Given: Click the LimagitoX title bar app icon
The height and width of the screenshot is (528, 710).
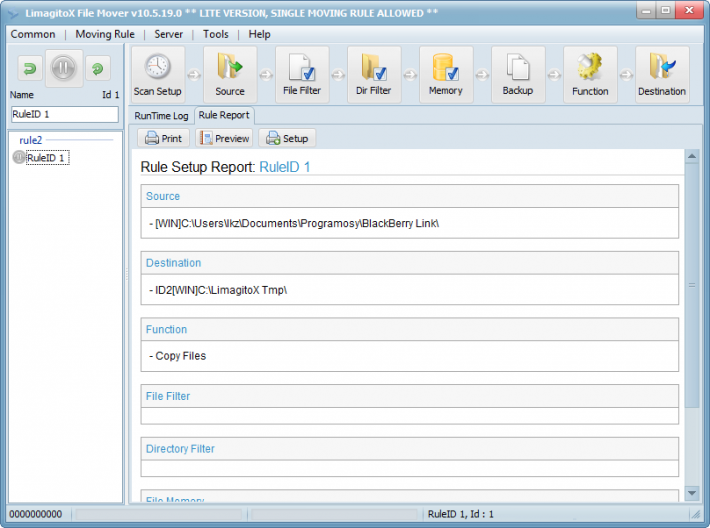Looking at the screenshot, I should (14, 14).
